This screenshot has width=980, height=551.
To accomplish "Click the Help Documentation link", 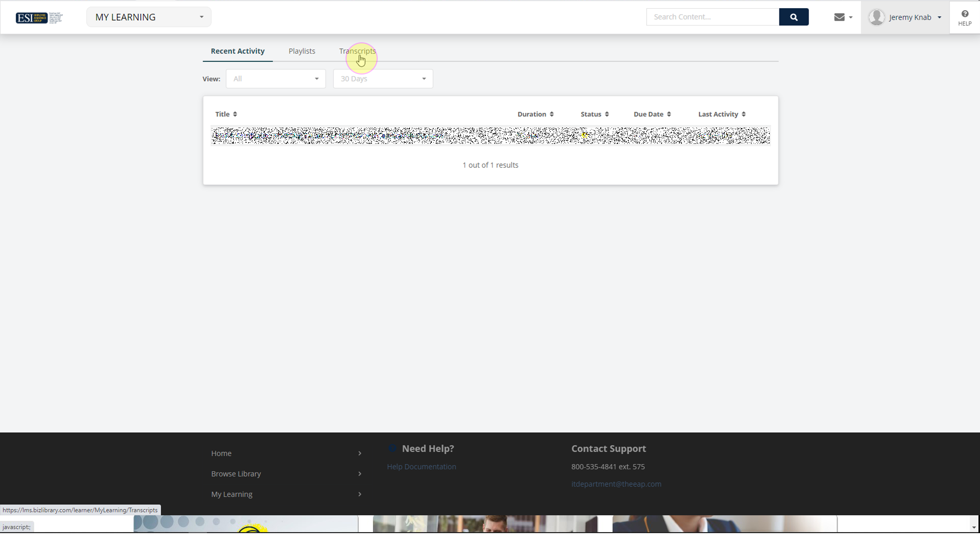I will (421, 466).
